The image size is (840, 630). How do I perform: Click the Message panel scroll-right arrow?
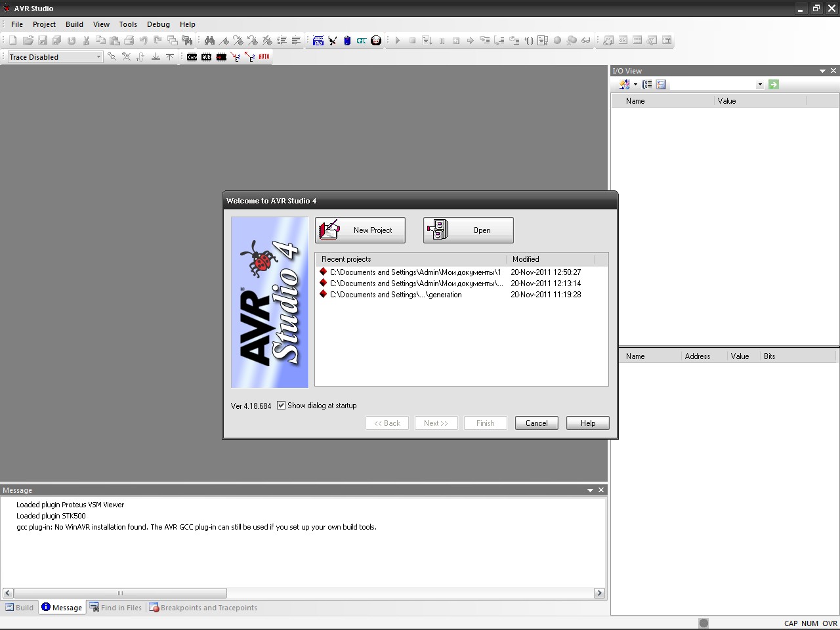pyautogui.click(x=599, y=593)
